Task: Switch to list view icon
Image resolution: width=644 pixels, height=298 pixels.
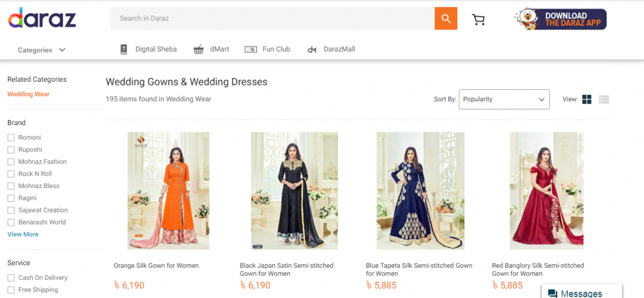Action: tap(604, 99)
